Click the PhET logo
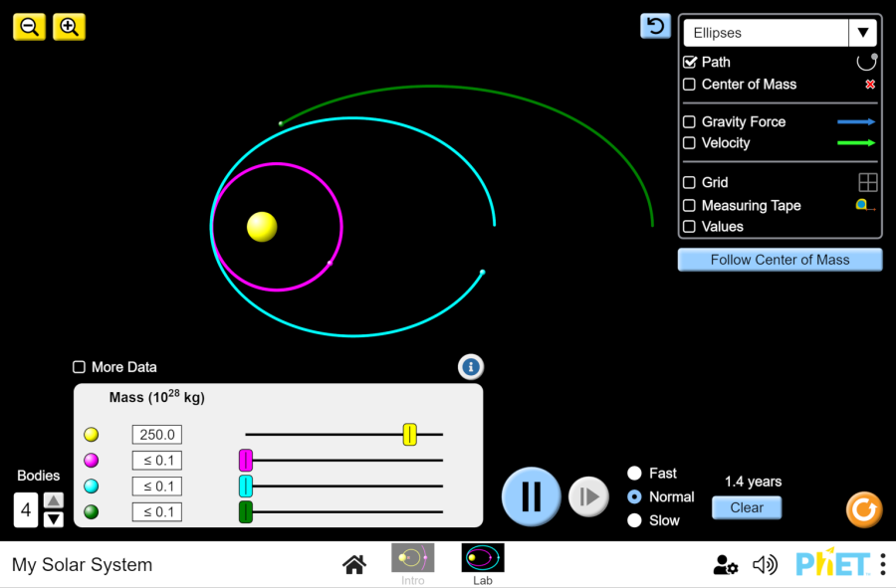Screen dimensions: 896x588 (833, 564)
